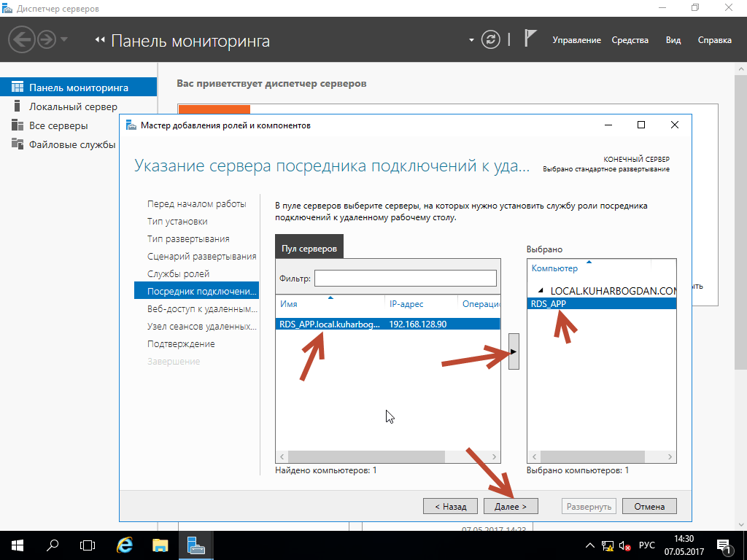Click in the Фильтр text field
Image resolution: width=747 pixels, height=560 pixels.
click(x=405, y=279)
